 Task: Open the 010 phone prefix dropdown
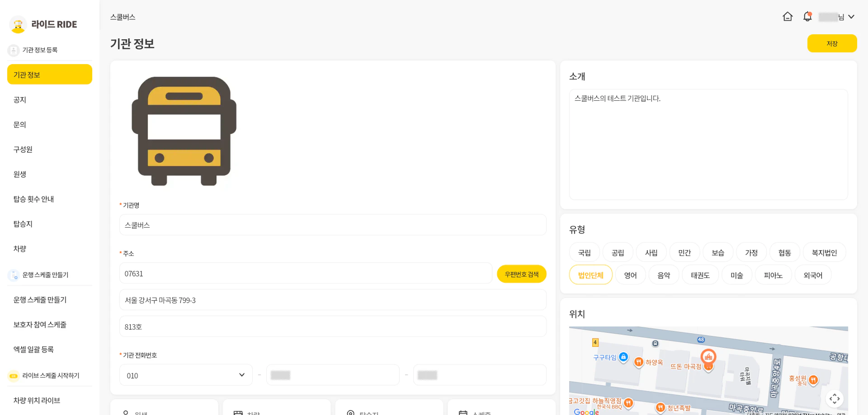pyautogui.click(x=186, y=375)
